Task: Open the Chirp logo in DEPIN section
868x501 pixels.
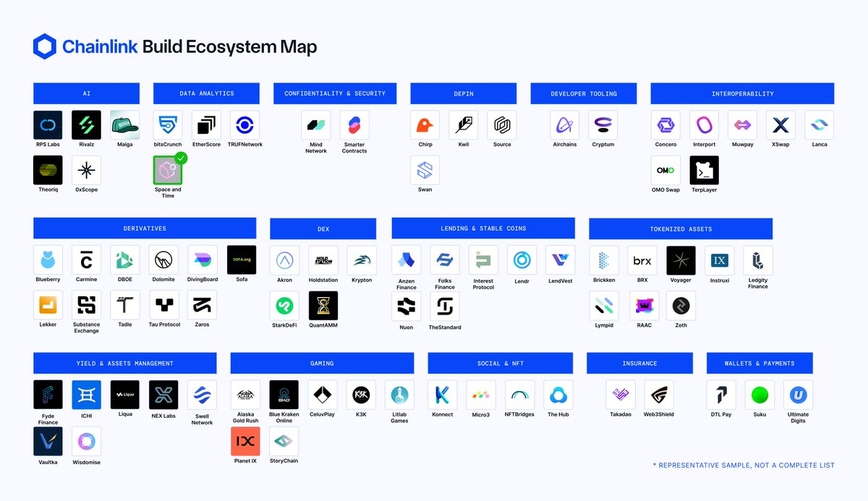Action: (425, 124)
